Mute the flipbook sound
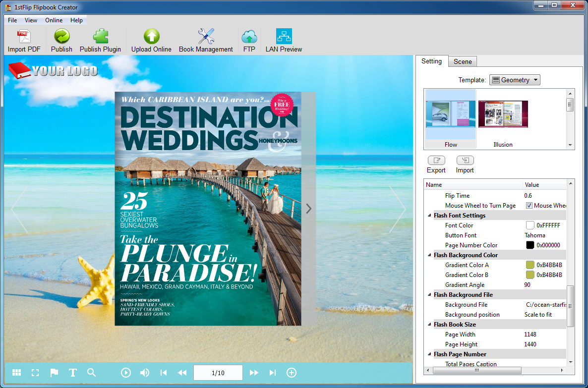The width and height of the screenshot is (588, 388). (x=145, y=373)
